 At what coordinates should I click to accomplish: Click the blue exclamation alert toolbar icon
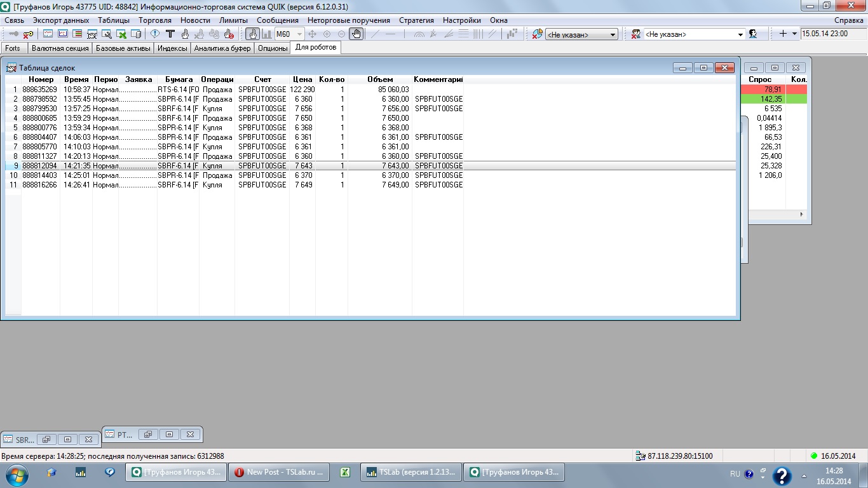pyautogui.click(x=154, y=34)
